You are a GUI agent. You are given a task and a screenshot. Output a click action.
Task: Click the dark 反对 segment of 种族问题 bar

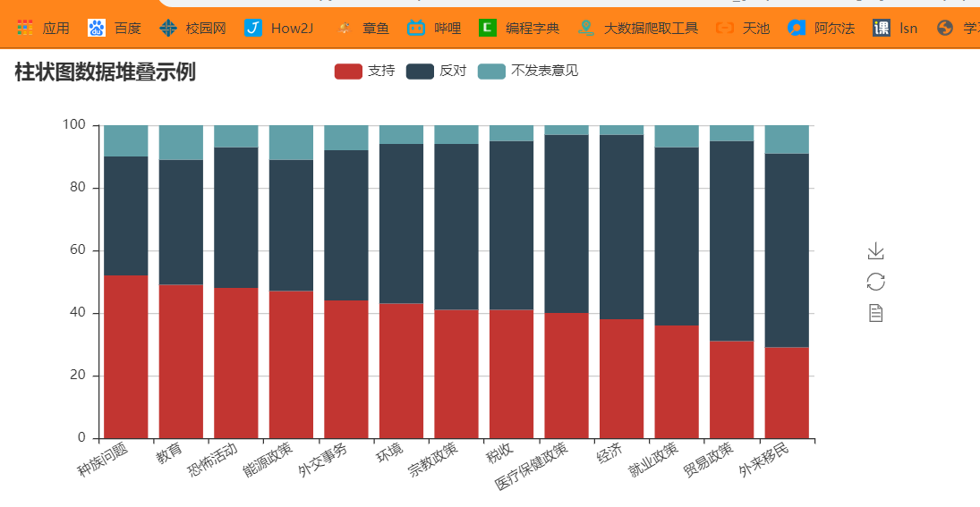[125, 216]
